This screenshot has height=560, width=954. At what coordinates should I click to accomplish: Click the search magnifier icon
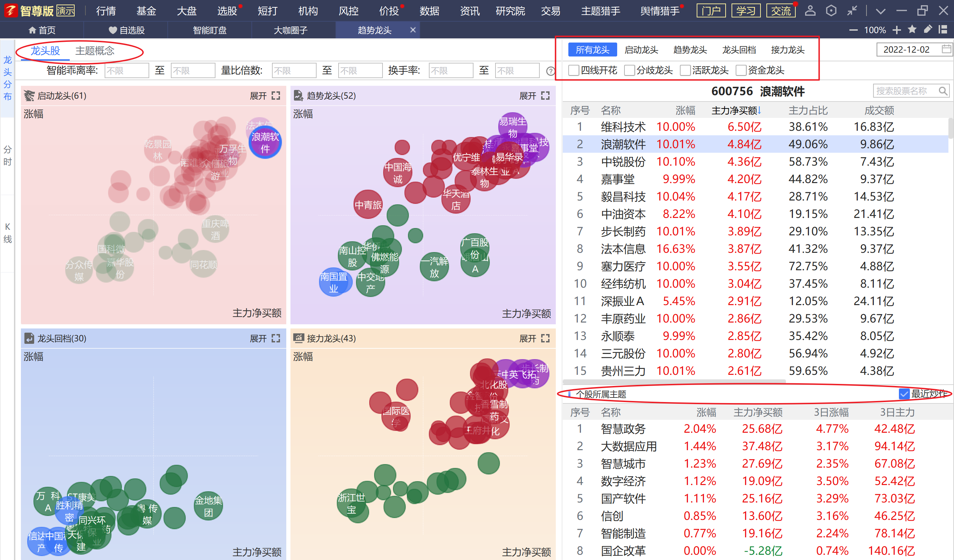coord(942,91)
